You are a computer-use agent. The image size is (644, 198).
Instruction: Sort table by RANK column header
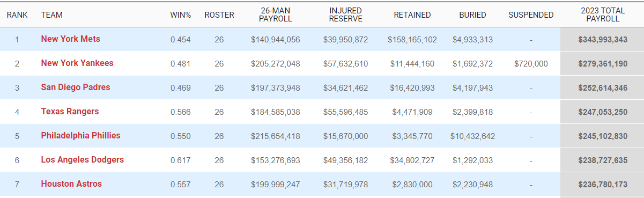tap(17, 15)
